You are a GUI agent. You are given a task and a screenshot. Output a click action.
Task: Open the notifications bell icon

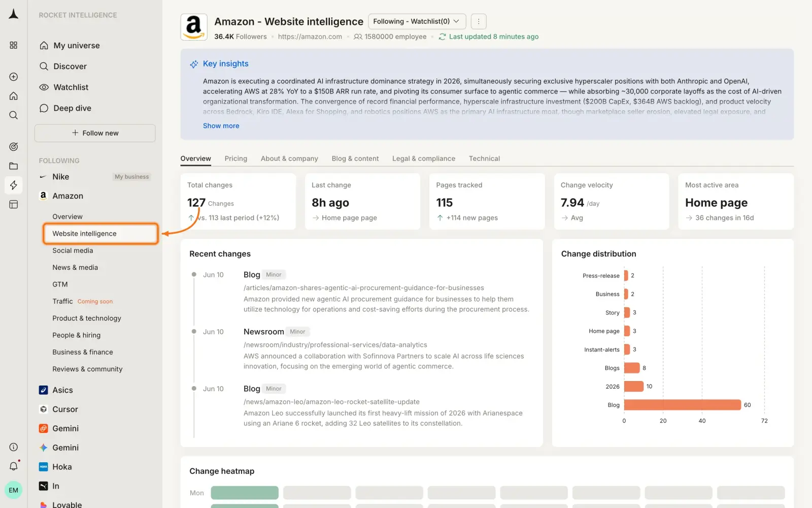(14, 466)
